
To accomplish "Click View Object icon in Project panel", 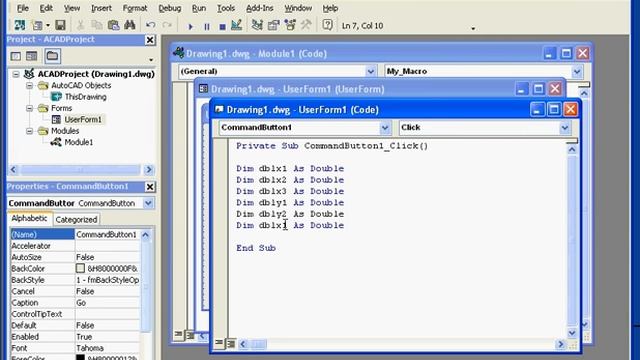I will pyautogui.click(x=31, y=56).
